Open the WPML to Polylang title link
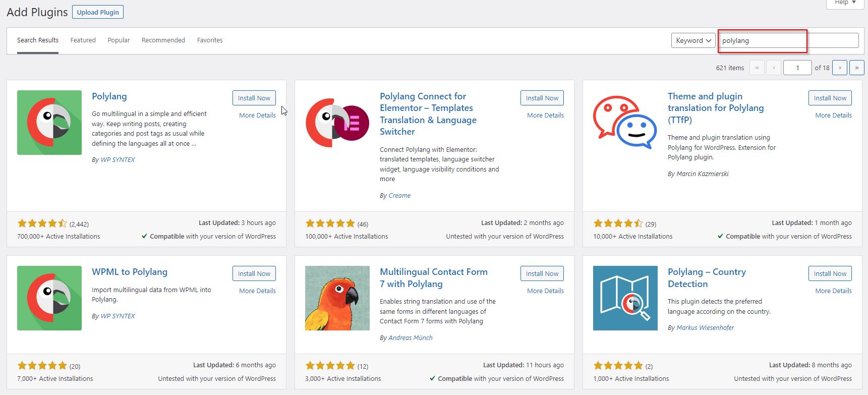 click(x=130, y=272)
